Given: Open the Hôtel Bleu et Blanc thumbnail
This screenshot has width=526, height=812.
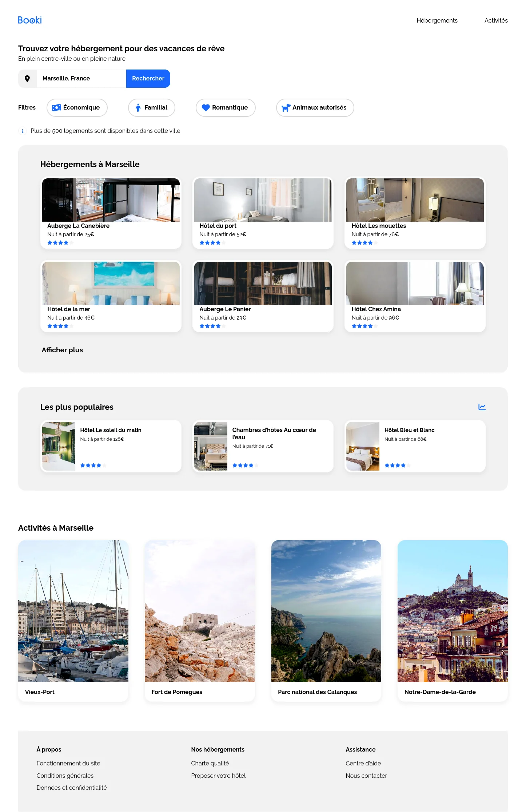Looking at the screenshot, I should pos(363,446).
